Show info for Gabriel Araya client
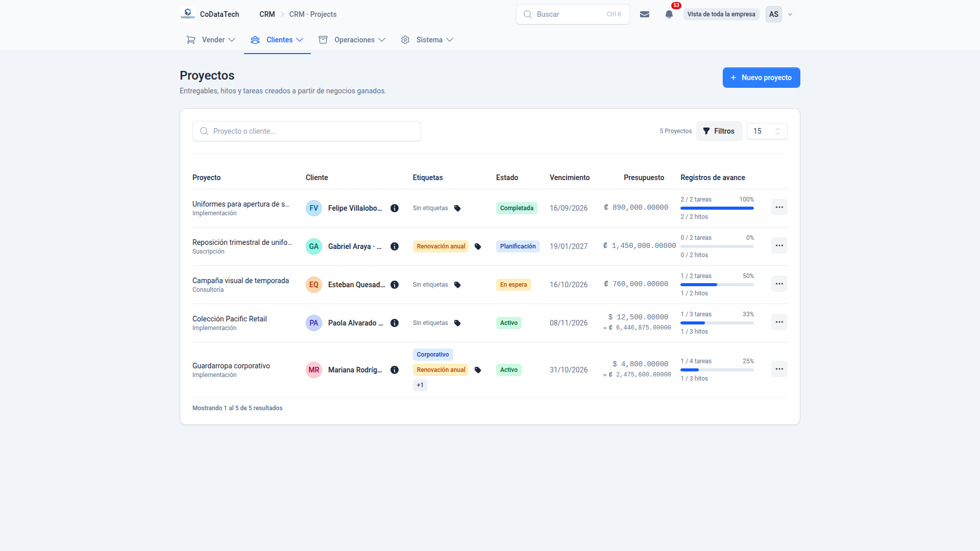Viewport: 980px width, 551px height. [395, 246]
